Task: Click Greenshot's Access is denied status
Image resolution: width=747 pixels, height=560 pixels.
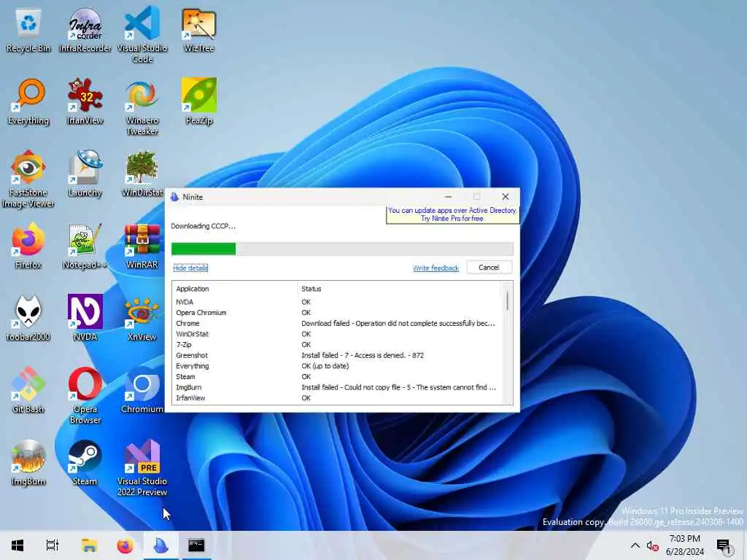Action: click(363, 355)
